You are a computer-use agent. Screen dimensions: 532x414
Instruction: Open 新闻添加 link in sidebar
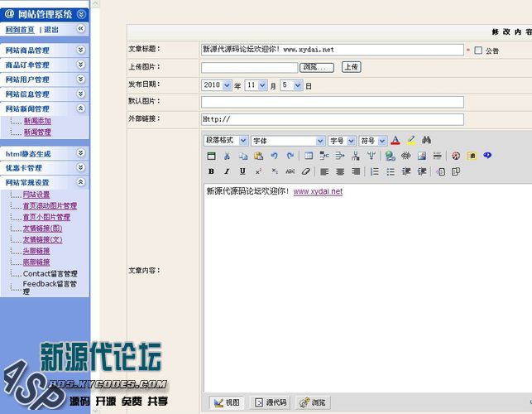click(37, 121)
